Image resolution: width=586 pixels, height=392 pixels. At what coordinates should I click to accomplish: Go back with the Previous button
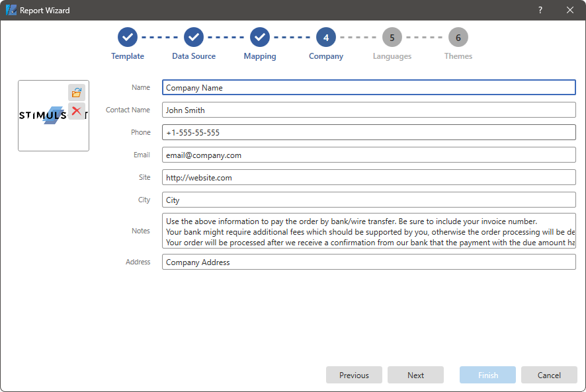coord(354,375)
